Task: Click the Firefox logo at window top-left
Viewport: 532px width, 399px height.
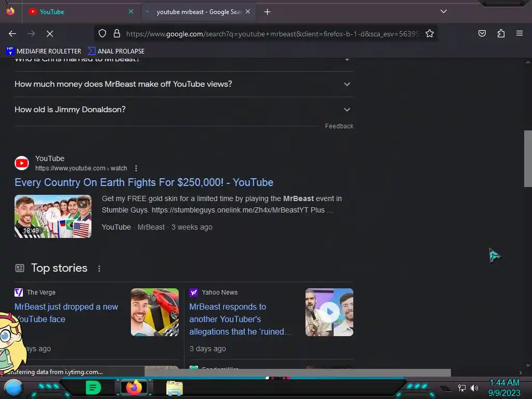Action: click(10, 11)
